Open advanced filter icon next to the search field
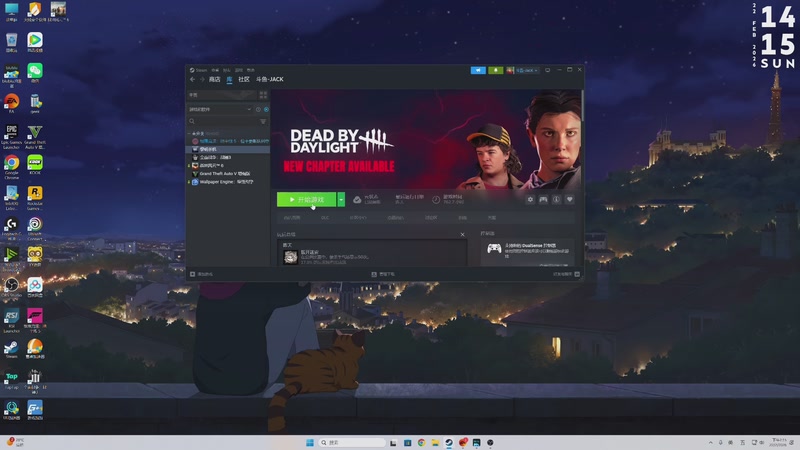This screenshot has width=800, height=450. [x=263, y=121]
